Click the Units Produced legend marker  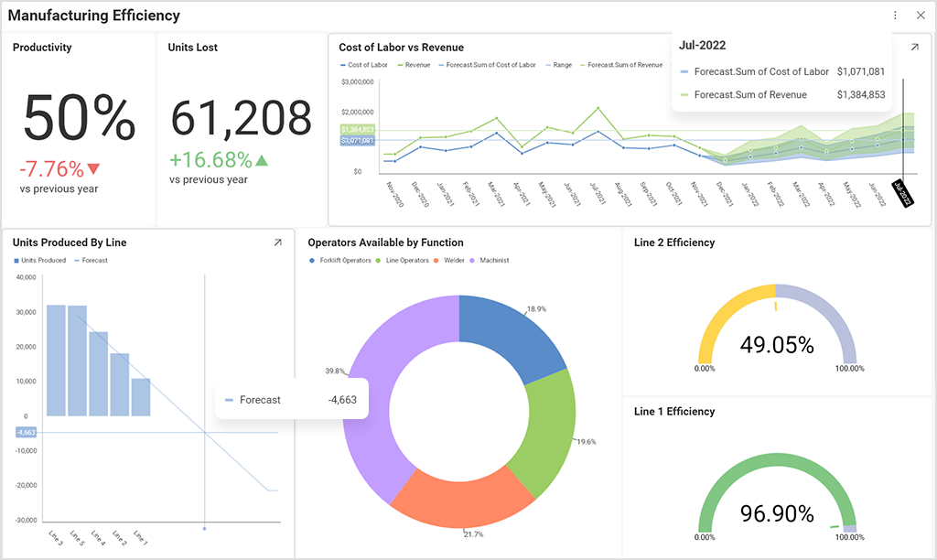tap(15, 261)
